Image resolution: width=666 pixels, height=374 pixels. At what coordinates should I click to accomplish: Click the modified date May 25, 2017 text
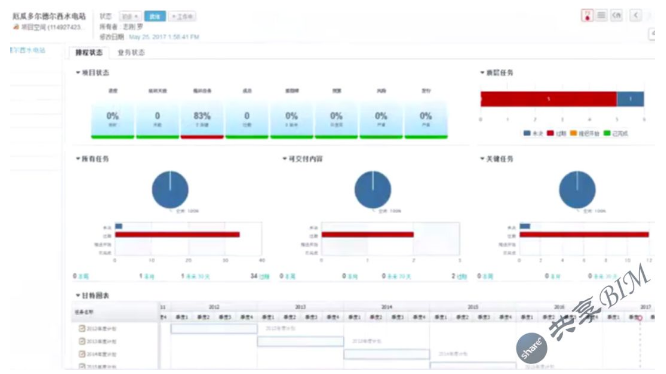[164, 37]
